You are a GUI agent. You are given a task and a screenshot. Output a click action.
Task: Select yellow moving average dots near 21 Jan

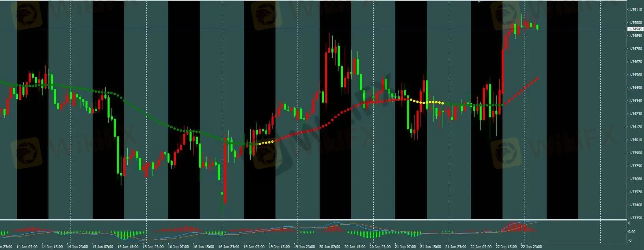427,102
